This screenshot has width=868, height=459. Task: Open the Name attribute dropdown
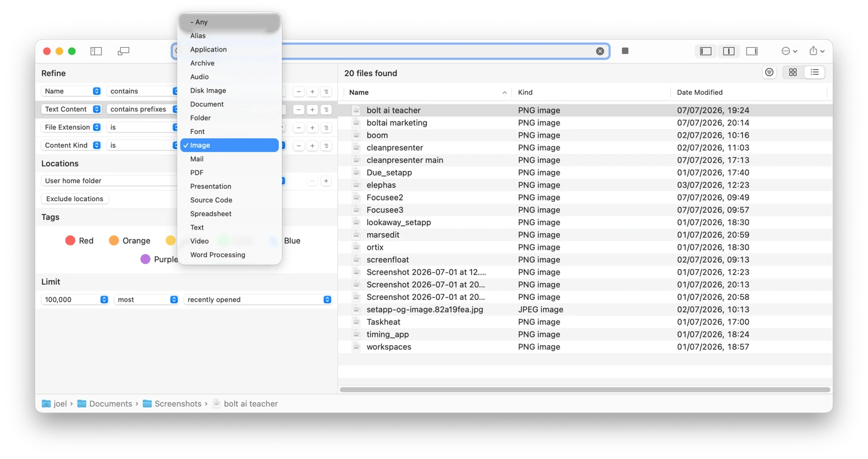pyautogui.click(x=71, y=91)
